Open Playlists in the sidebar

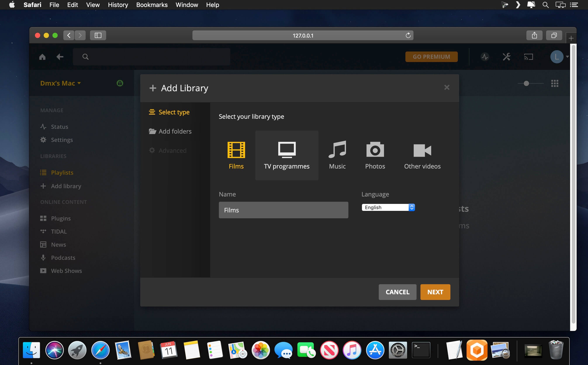coord(57,173)
